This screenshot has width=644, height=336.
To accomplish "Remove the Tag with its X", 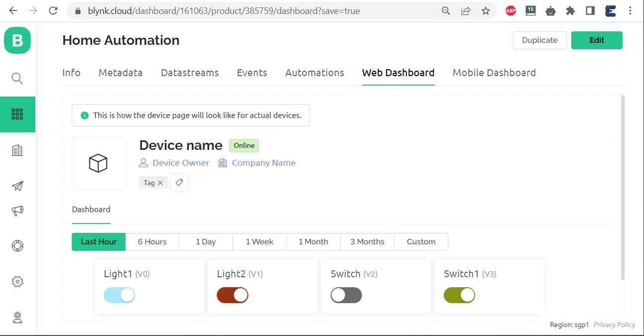I will [x=160, y=183].
